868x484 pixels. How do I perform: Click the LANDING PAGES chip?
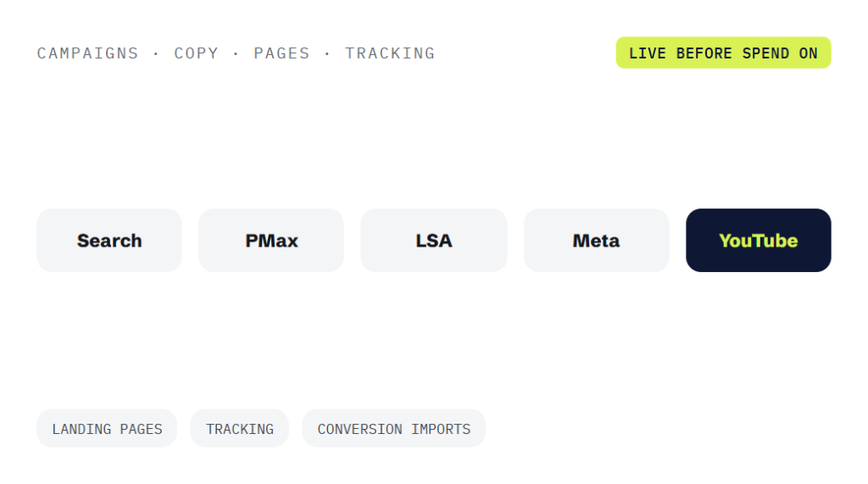(x=107, y=429)
